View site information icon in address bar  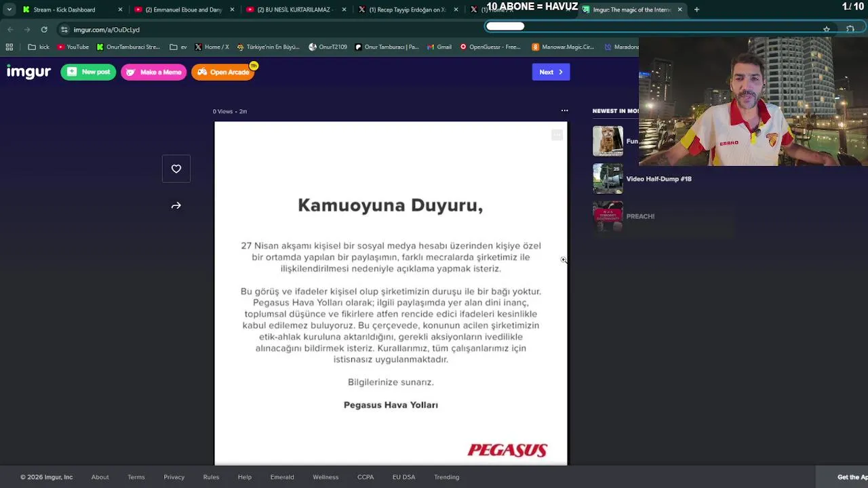coord(64,30)
